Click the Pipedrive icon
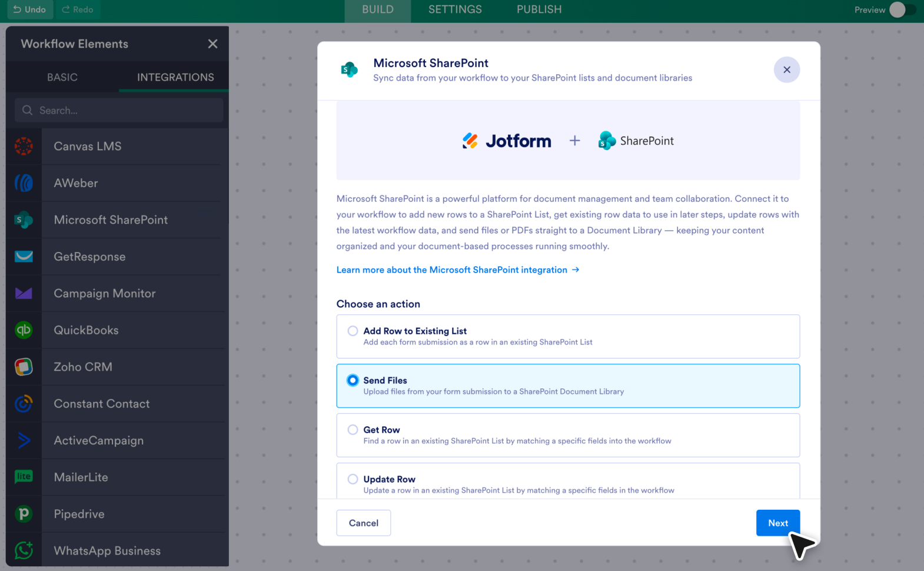This screenshot has height=571, width=924. tap(24, 514)
